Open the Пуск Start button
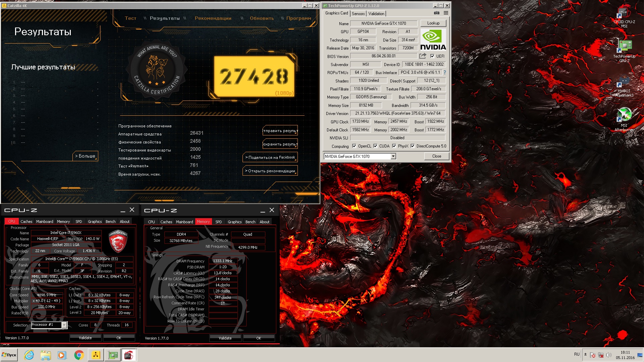644x362 pixels. point(9,355)
